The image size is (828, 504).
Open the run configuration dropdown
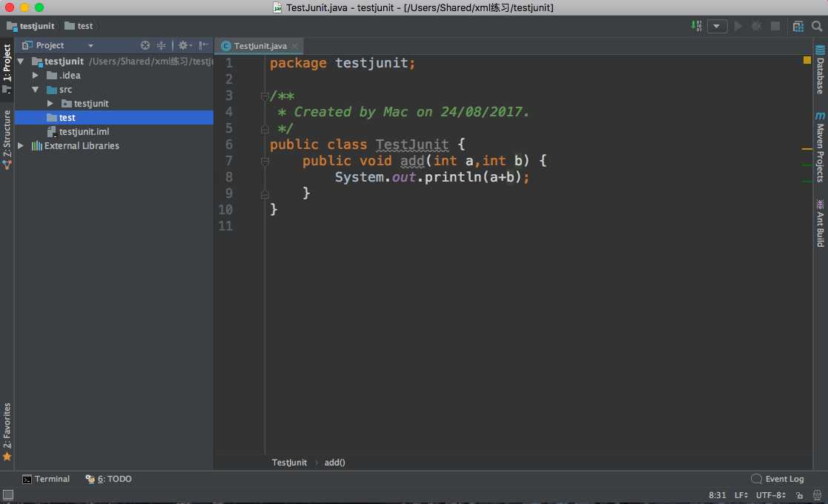pos(717,26)
